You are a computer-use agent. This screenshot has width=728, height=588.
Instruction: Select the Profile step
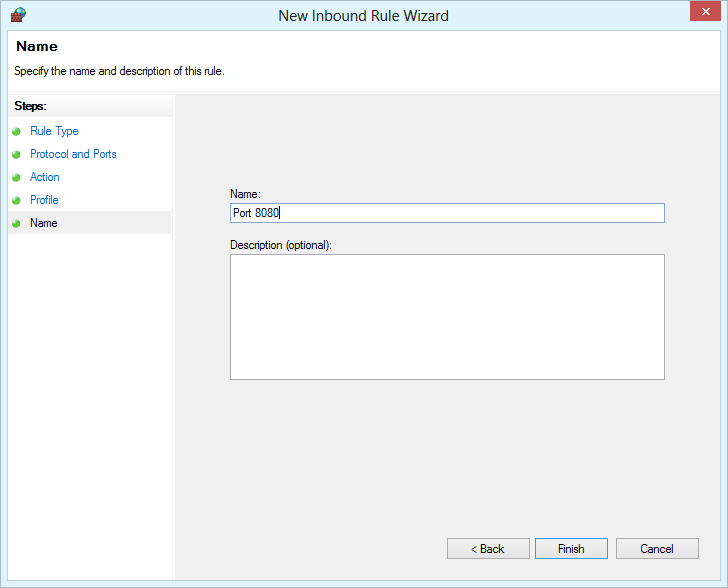pyautogui.click(x=44, y=200)
